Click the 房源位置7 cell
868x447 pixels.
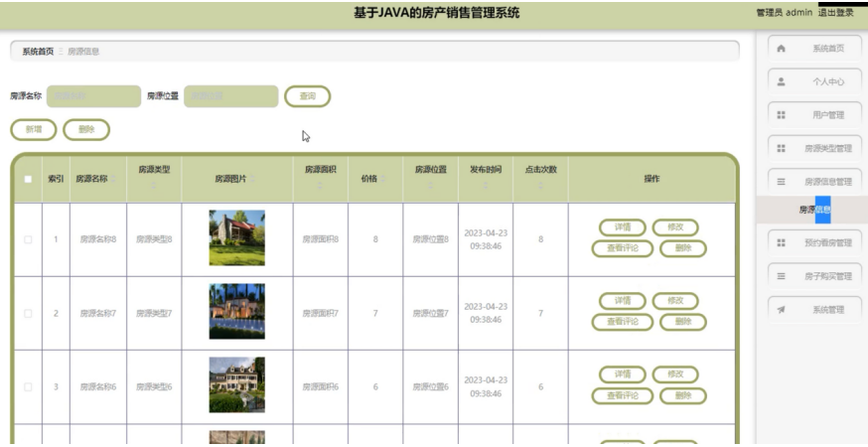click(431, 314)
